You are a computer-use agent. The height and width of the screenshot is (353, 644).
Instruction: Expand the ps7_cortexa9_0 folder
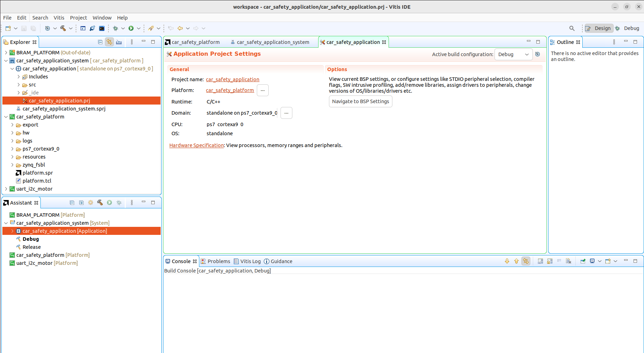(12, 149)
